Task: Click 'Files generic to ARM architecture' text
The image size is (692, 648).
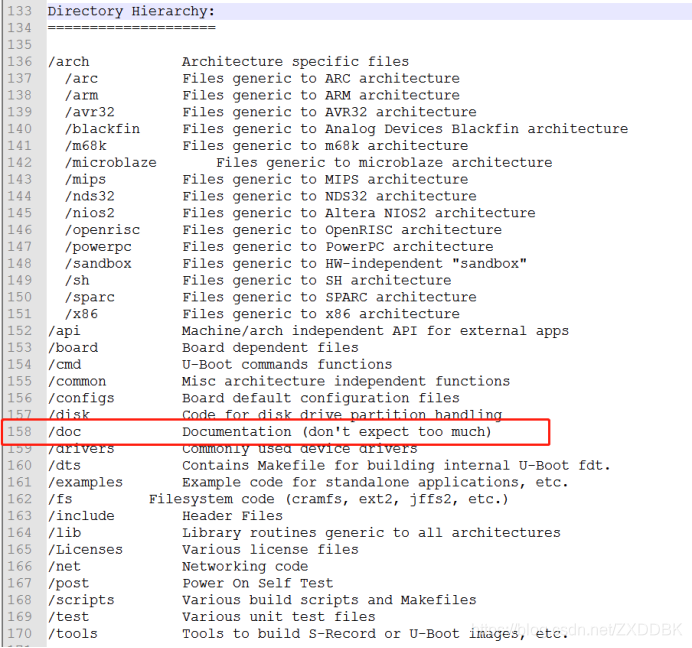Action: tap(321, 95)
